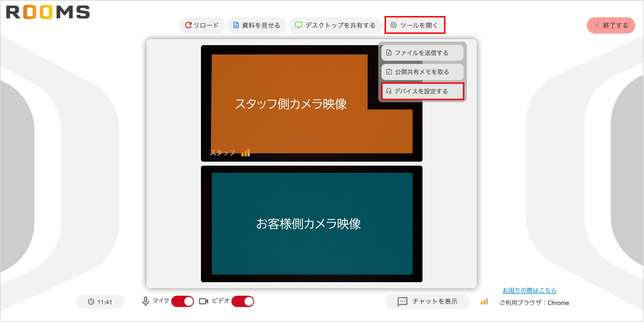This screenshot has height=322, width=644.
Task: Select 公開共有メモを取る menu entry
Action: point(422,72)
